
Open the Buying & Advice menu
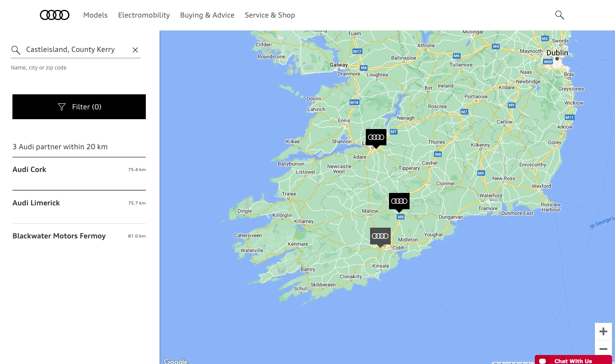[207, 15]
